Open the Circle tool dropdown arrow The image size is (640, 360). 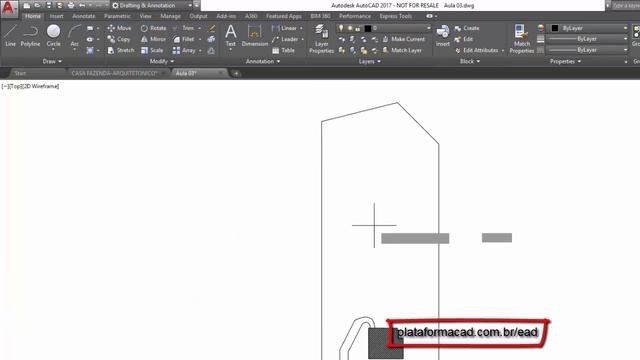tap(53, 49)
